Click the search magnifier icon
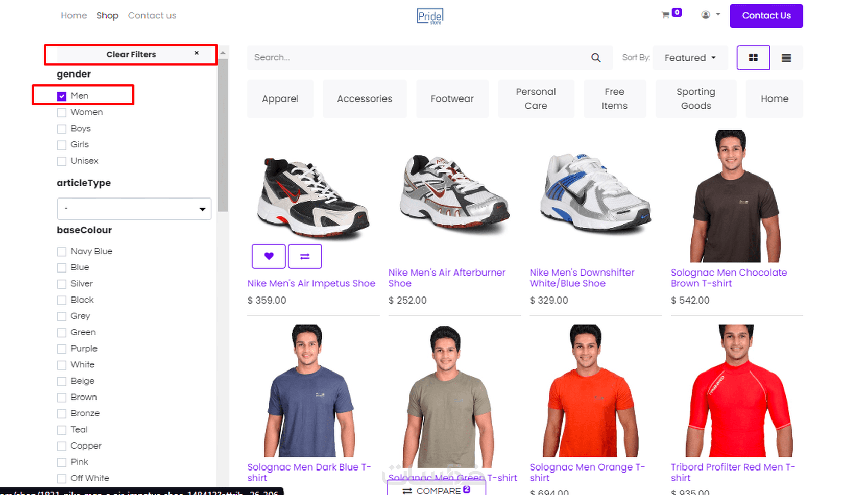Viewport: 868px width, 495px height. pos(596,58)
